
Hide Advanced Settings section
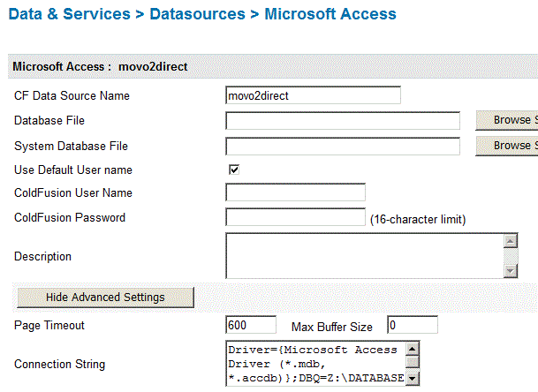[x=105, y=297]
